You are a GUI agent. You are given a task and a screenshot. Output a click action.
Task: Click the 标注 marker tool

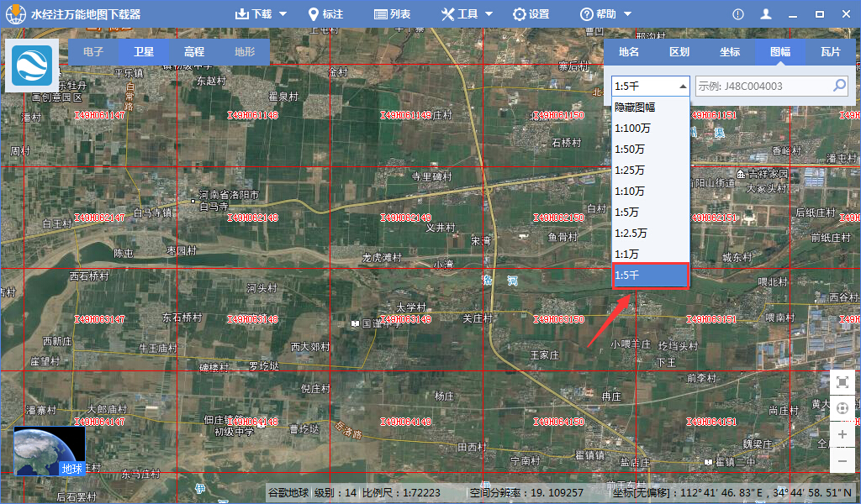pos(325,14)
